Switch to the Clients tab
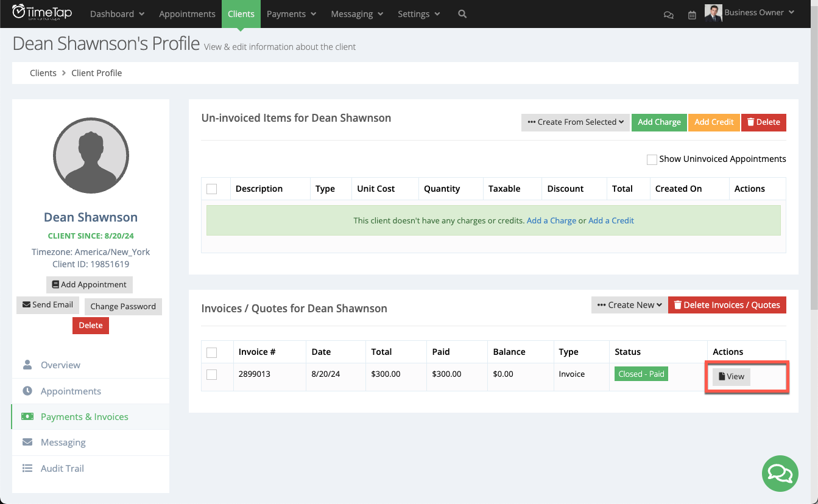 pos(241,13)
